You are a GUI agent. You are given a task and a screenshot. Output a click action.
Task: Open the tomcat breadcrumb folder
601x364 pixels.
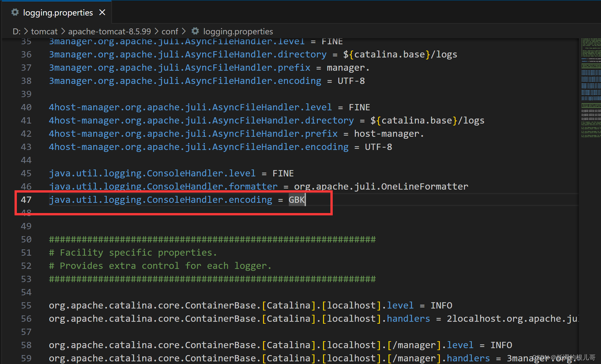pos(44,31)
